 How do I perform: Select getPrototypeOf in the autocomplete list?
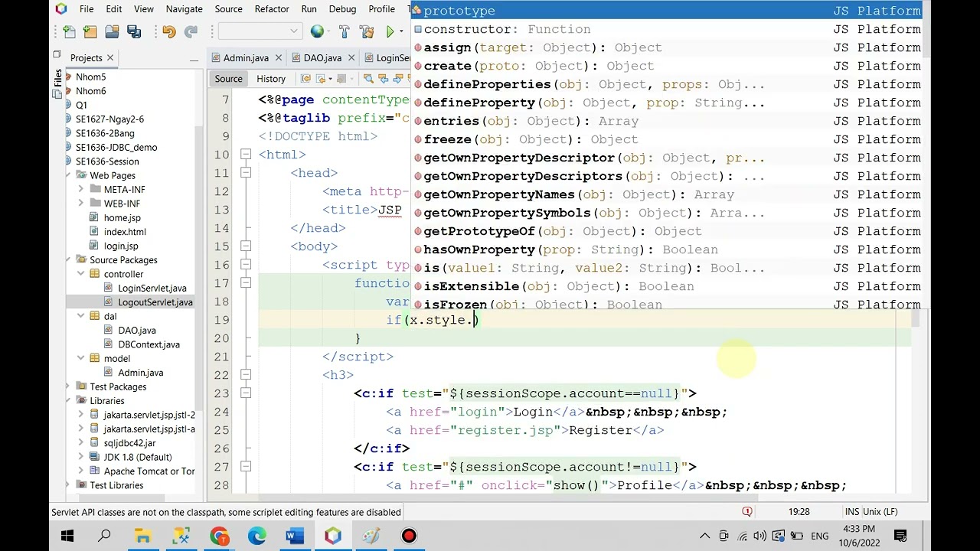pos(479,231)
